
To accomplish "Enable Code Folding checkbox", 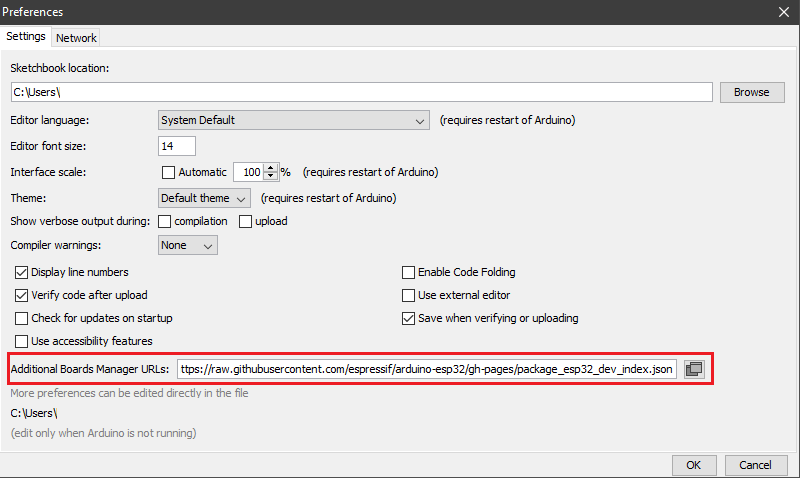I will 408,272.
